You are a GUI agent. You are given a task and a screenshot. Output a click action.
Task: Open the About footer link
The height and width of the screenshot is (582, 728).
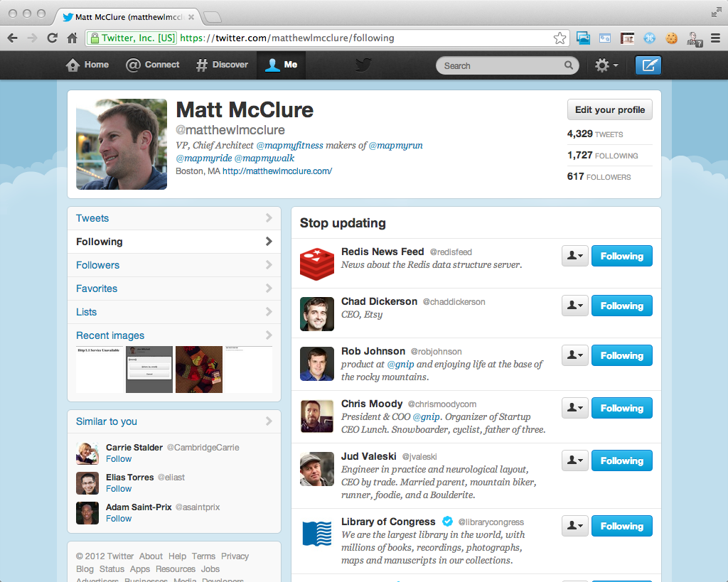click(x=151, y=556)
